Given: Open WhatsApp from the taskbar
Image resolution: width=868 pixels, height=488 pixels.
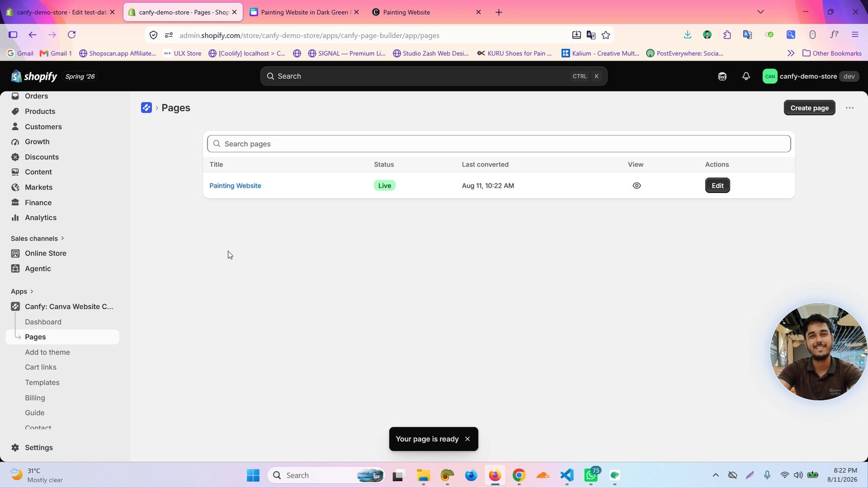Looking at the screenshot, I should point(591,475).
